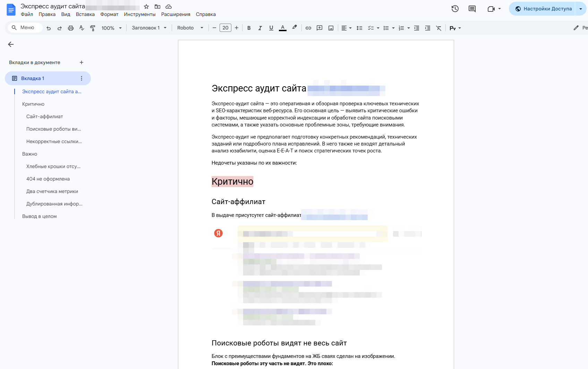Click the Print icon

pos(71,28)
